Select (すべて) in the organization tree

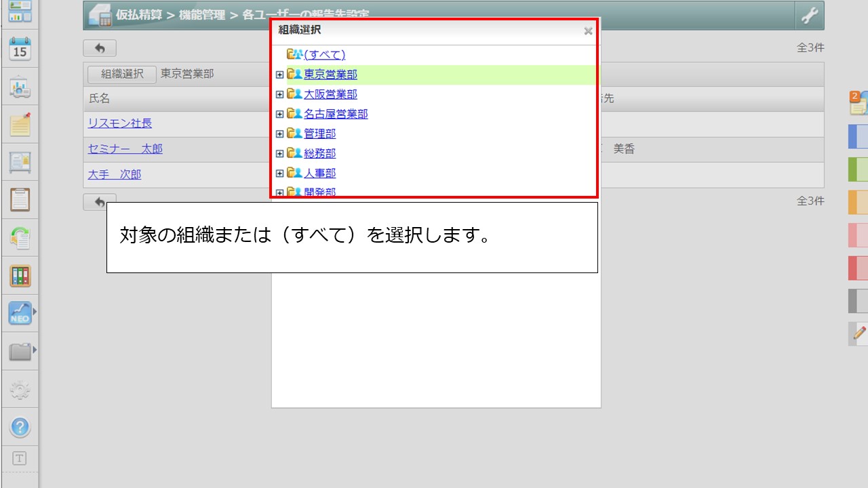pyautogui.click(x=325, y=54)
